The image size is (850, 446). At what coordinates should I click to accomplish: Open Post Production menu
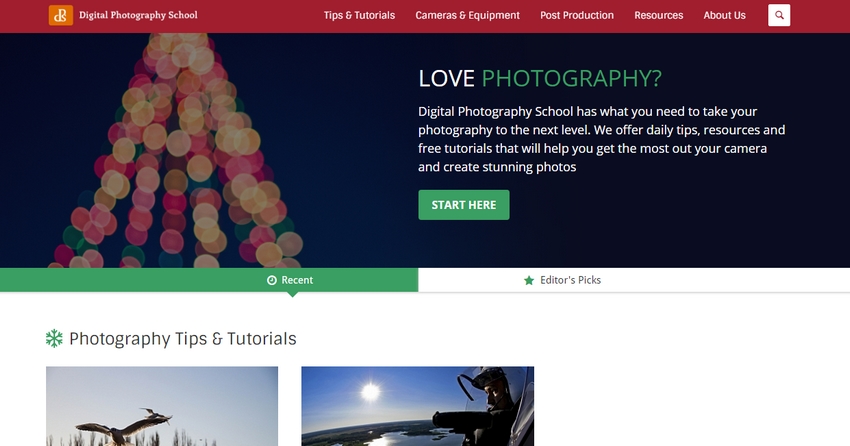(x=577, y=15)
